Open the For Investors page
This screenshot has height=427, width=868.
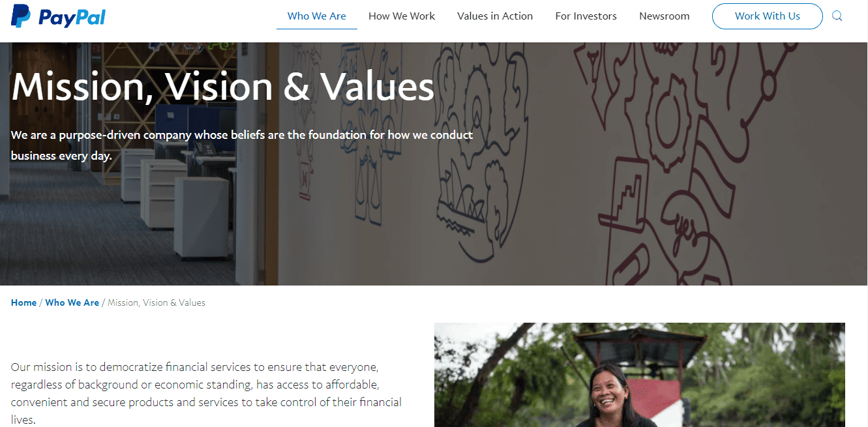click(586, 16)
